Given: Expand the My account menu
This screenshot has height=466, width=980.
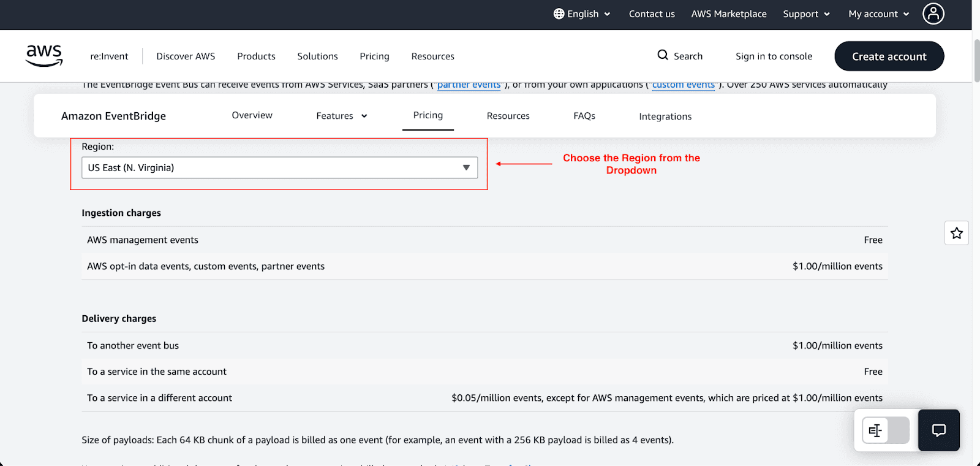Looking at the screenshot, I should 879,13.
